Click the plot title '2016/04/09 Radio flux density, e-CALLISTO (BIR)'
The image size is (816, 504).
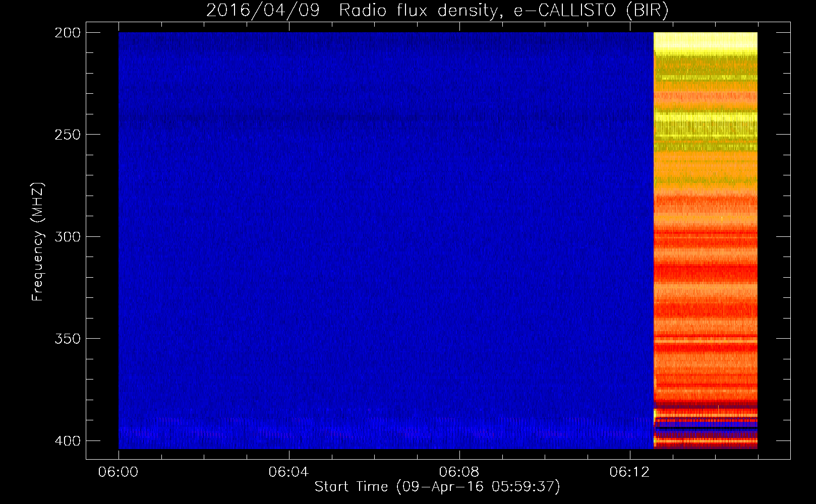(437, 11)
